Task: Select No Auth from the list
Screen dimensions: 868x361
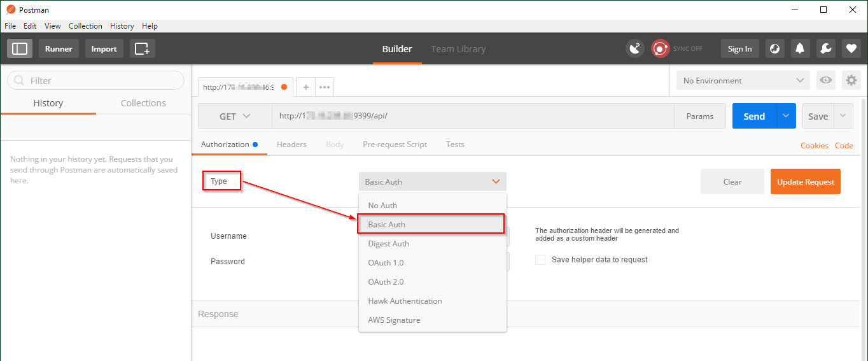Action: tap(433, 205)
